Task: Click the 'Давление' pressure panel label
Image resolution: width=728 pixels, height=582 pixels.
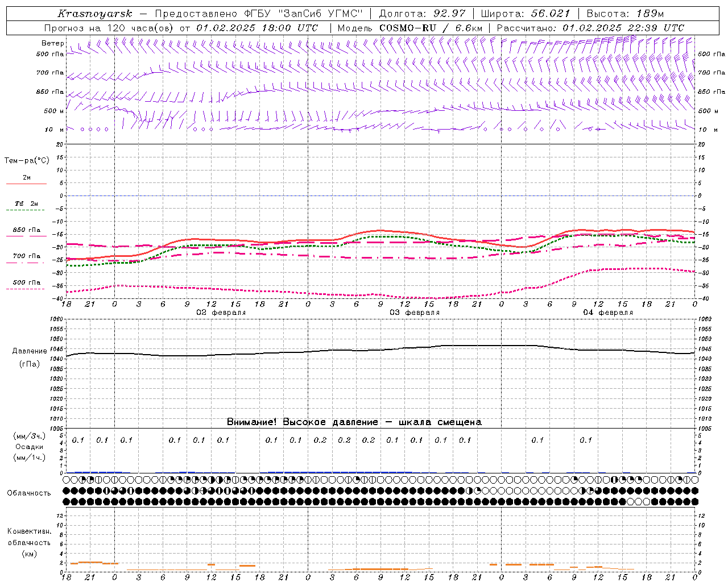Action: 30,351
